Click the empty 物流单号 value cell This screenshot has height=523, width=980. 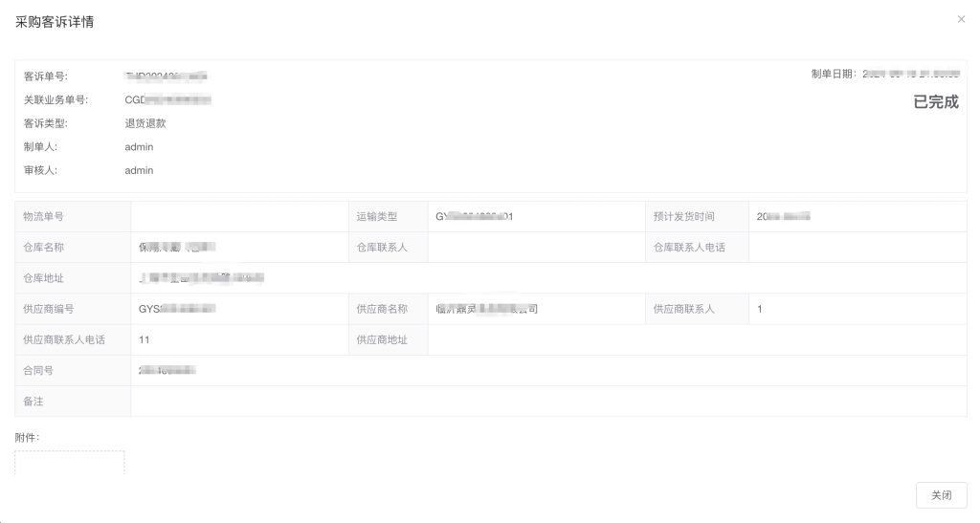(x=239, y=217)
